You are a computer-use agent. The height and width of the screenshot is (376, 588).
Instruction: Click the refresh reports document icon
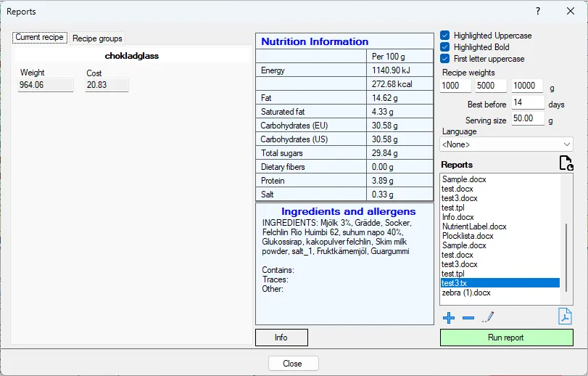(x=566, y=163)
